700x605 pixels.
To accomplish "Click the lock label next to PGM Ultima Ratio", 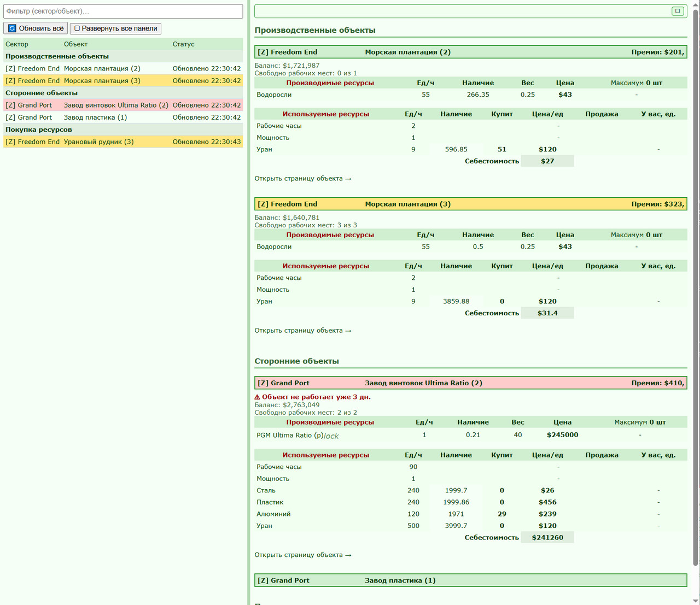I will pyautogui.click(x=331, y=436).
